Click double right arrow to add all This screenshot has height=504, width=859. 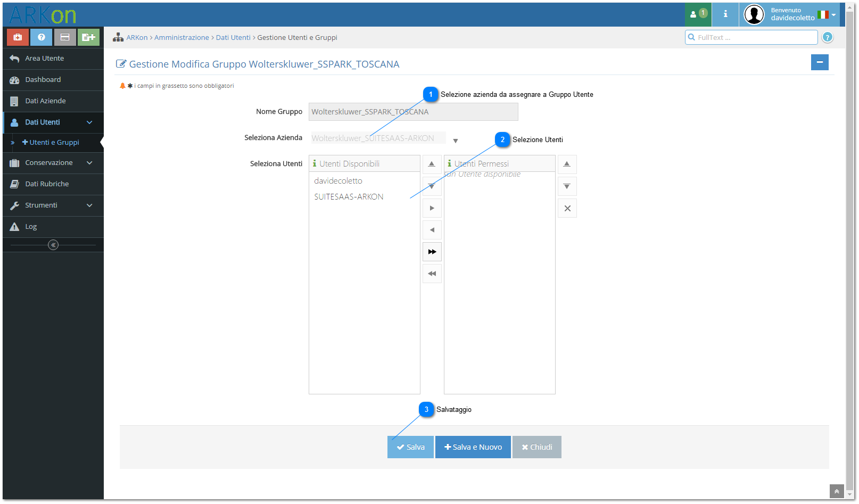(x=432, y=252)
